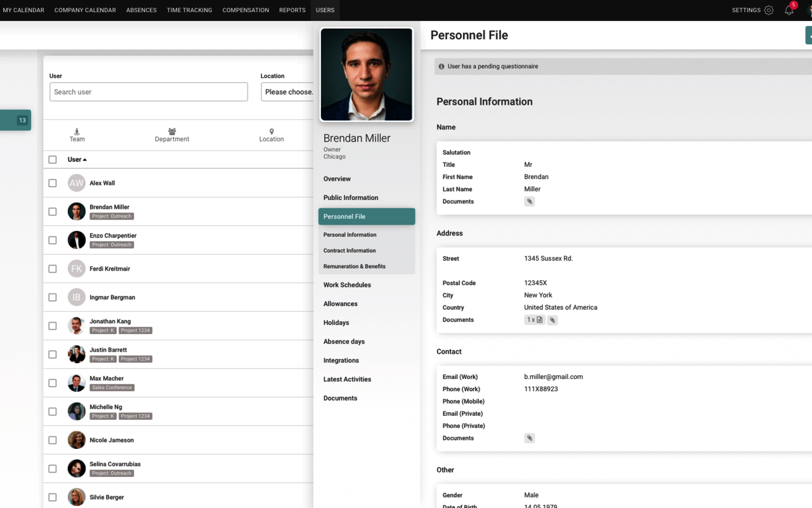Check the box for Max Macher
This screenshot has width=812, height=508.
tap(53, 383)
